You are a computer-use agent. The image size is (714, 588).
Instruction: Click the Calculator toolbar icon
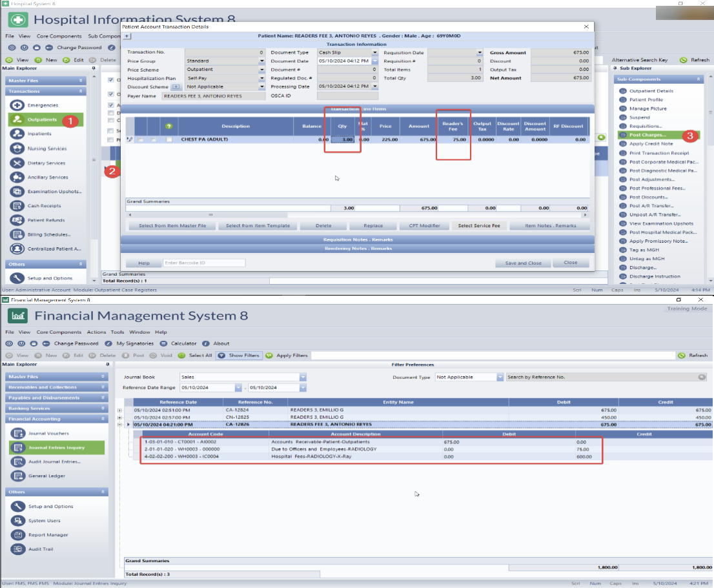coord(164,343)
